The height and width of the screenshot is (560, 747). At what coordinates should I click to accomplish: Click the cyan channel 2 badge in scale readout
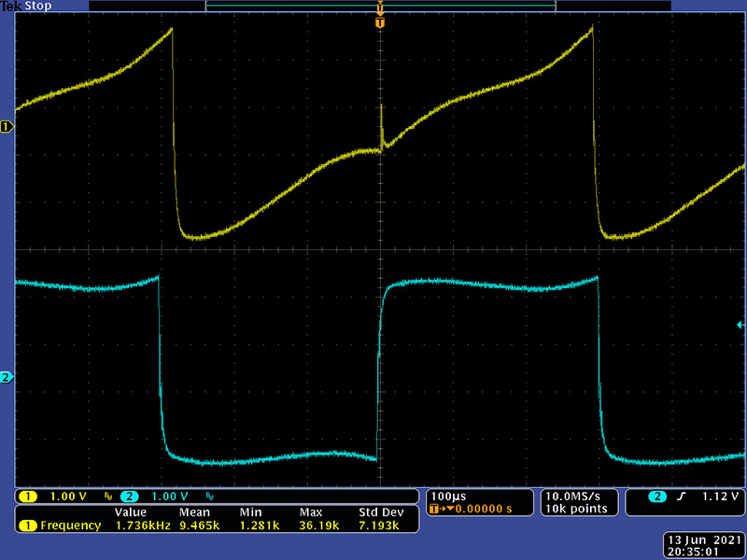point(129,496)
